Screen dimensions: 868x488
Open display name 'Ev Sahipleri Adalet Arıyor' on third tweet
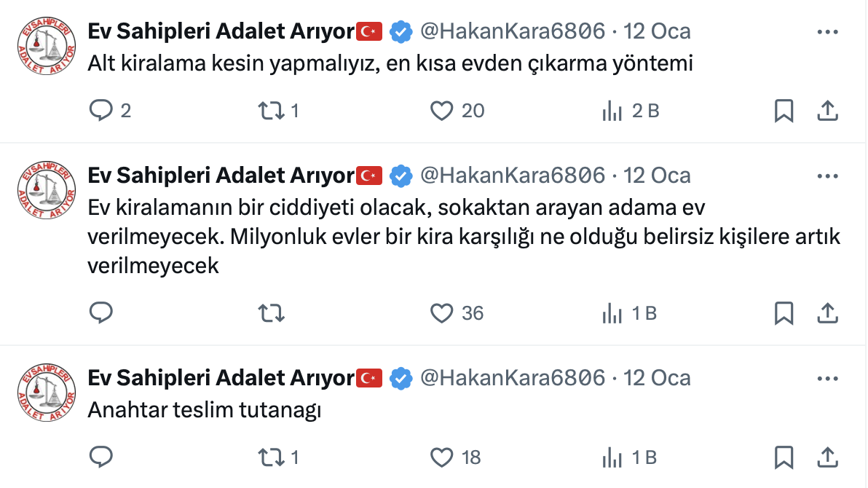[221, 378]
